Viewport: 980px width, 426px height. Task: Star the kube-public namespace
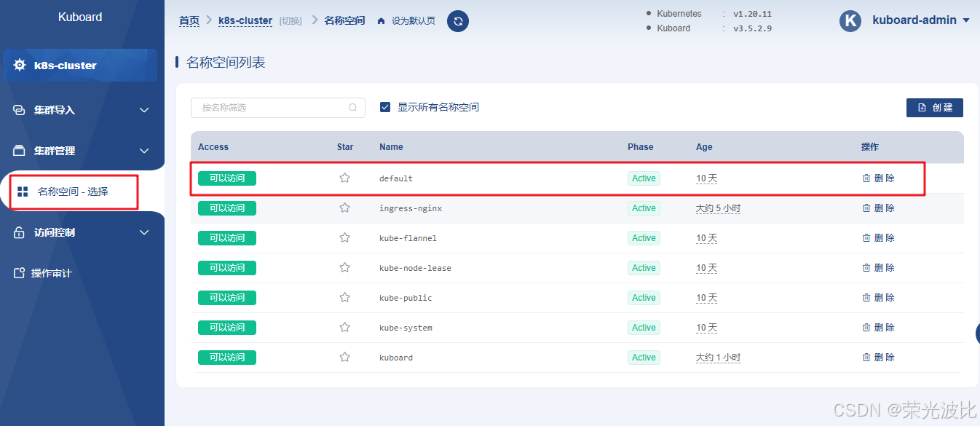(345, 297)
